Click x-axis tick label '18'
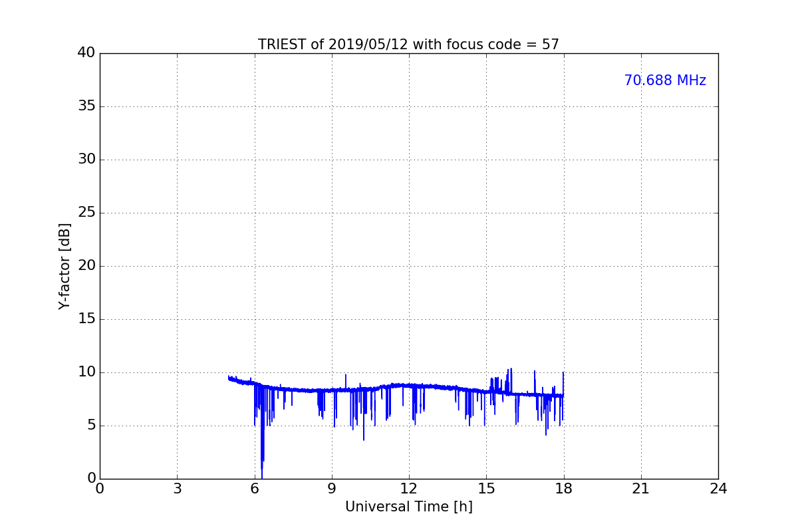 (564, 489)
